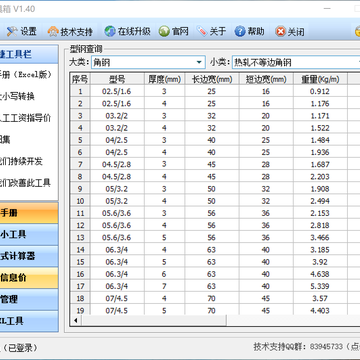Launch 在线升级 online upgrade icon
Image resolution: width=360 pixels, height=360 pixels.
click(110, 32)
